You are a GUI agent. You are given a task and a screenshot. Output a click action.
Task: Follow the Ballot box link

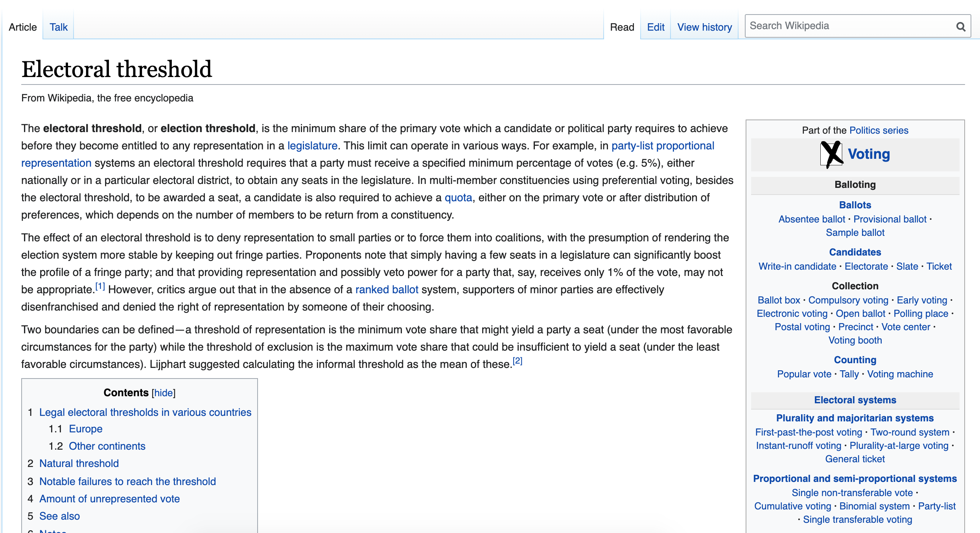pos(779,300)
